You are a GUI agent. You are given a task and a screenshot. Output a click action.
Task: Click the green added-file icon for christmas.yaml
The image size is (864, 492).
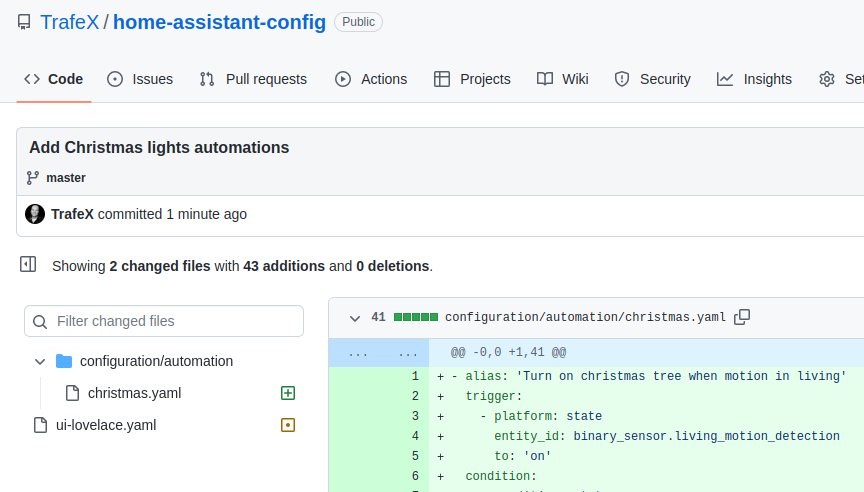click(x=288, y=393)
